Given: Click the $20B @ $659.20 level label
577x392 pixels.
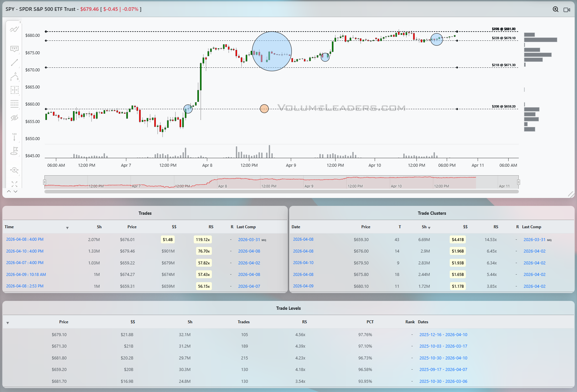Looking at the screenshot, I should point(504,107).
